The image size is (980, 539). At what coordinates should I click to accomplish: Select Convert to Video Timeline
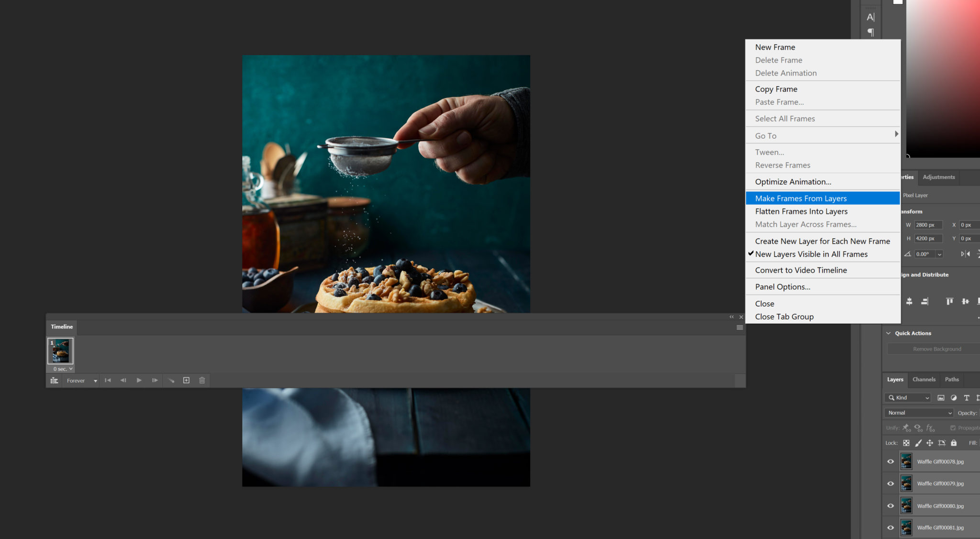pos(823,270)
